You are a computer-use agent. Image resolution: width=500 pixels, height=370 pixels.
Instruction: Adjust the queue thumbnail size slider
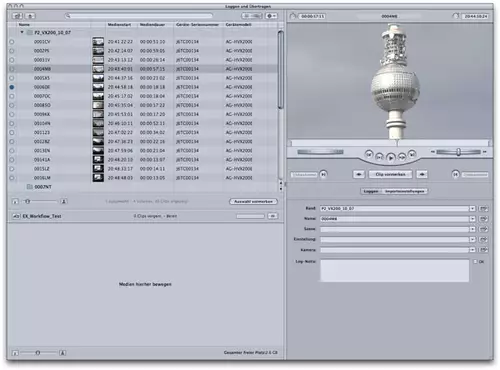tap(38, 353)
